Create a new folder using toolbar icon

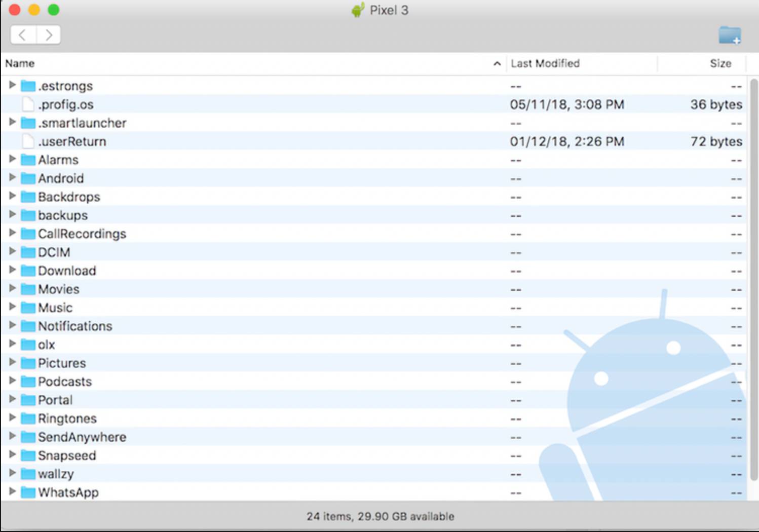click(x=730, y=34)
